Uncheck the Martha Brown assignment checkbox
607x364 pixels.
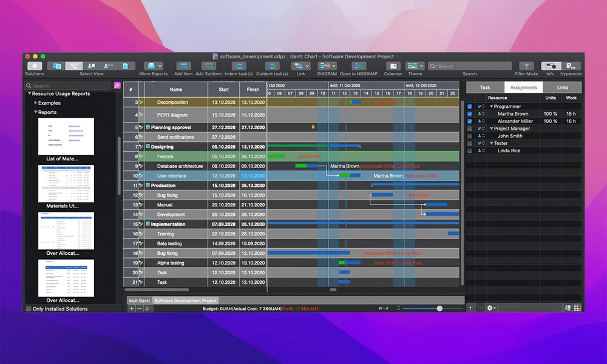tap(470, 114)
